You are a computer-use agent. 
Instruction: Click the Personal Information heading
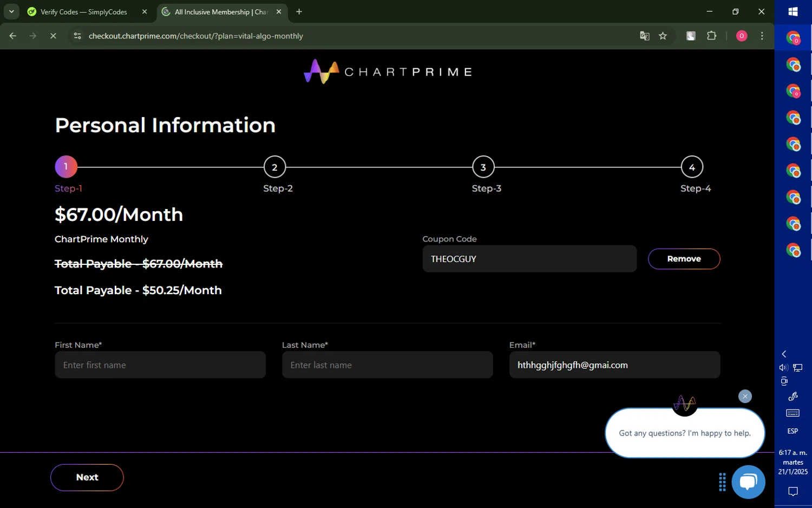click(165, 125)
